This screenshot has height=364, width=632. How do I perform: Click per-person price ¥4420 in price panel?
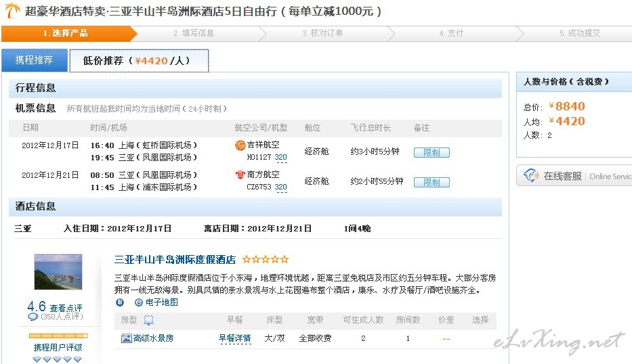pos(567,121)
